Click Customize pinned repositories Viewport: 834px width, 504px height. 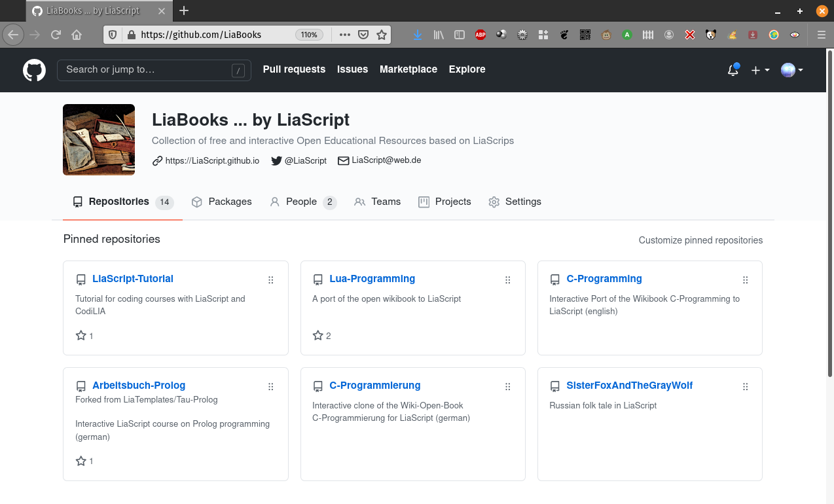click(700, 240)
